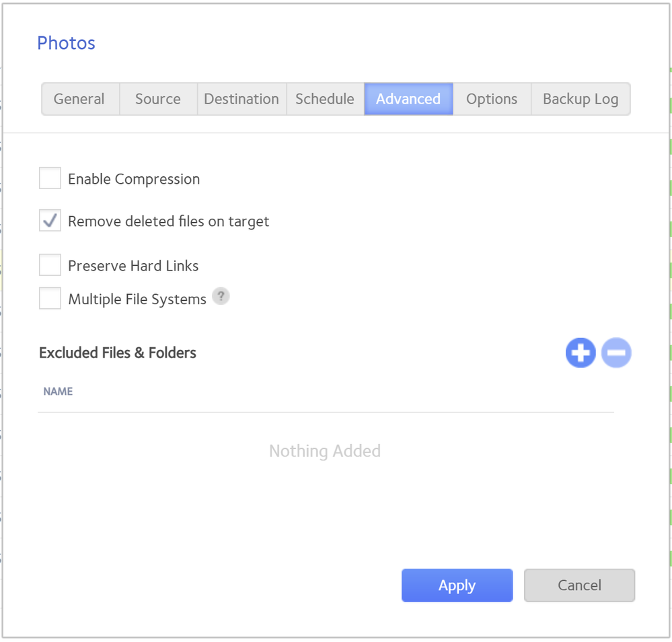View the Backup Log tab
Image resolution: width=672 pixels, height=642 pixels.
[581, 99]
